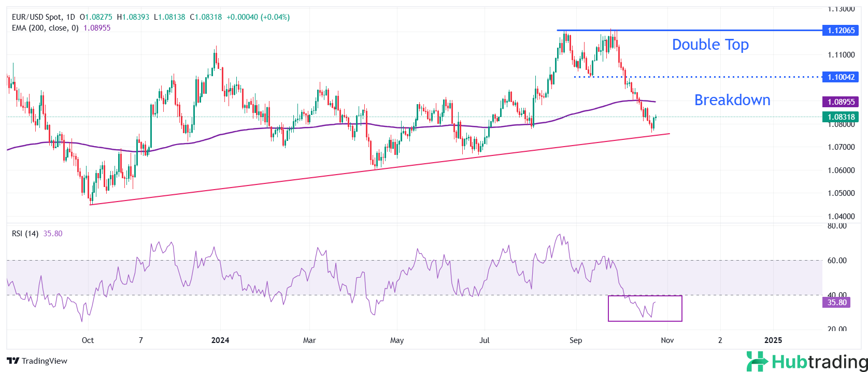The height and width of the screenshot is (372, 868).
Task: Click the 1.11000 level on the price axis
Action: pyautogui.click(x=841, y=54)
